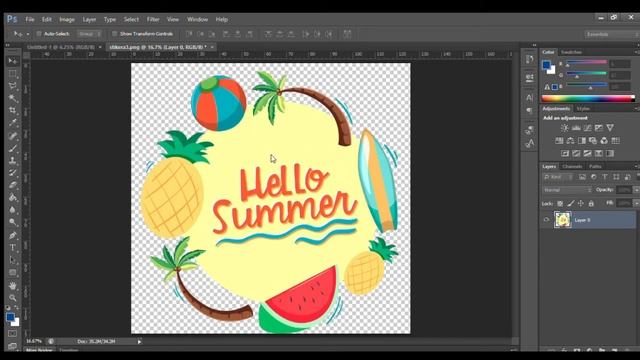This screenshot has height=360, width=640.
Task: Select the Crop tool
Action: point(13,111)
